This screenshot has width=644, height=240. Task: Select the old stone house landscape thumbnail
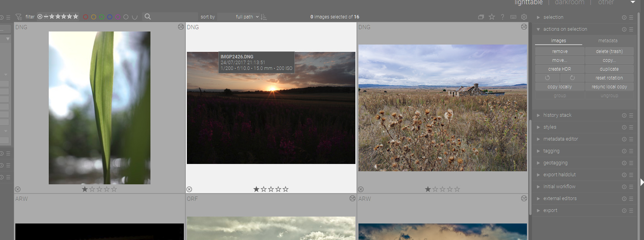(x=443, y=108)
